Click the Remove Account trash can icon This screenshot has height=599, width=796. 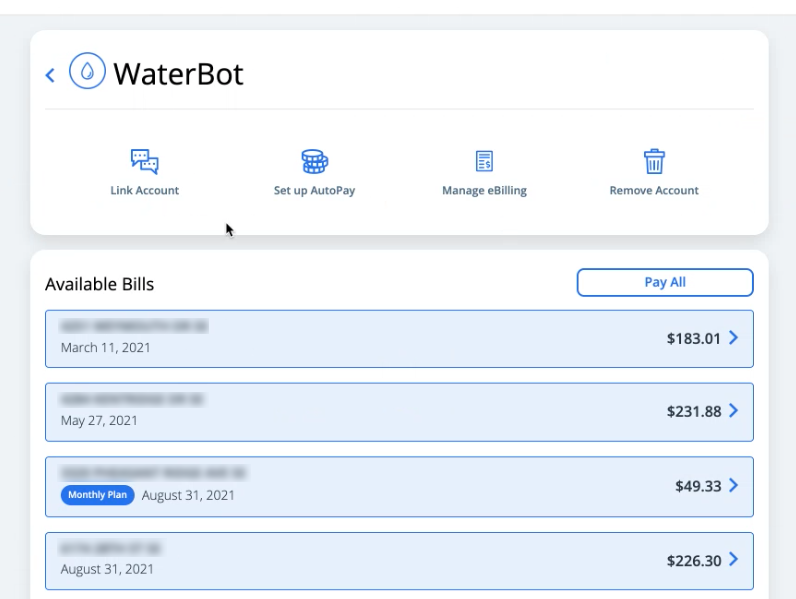click(x=654, y=161)
